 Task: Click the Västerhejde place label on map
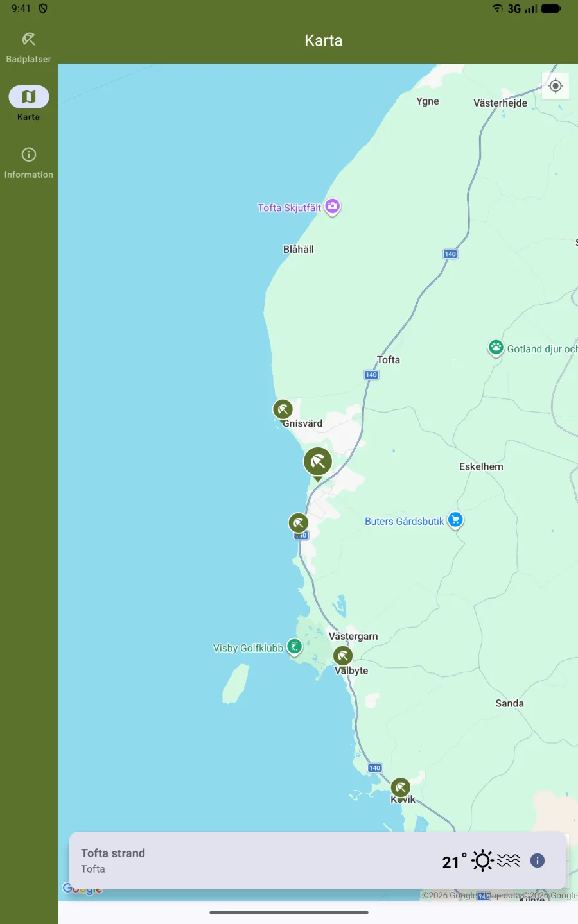(500, 103)
